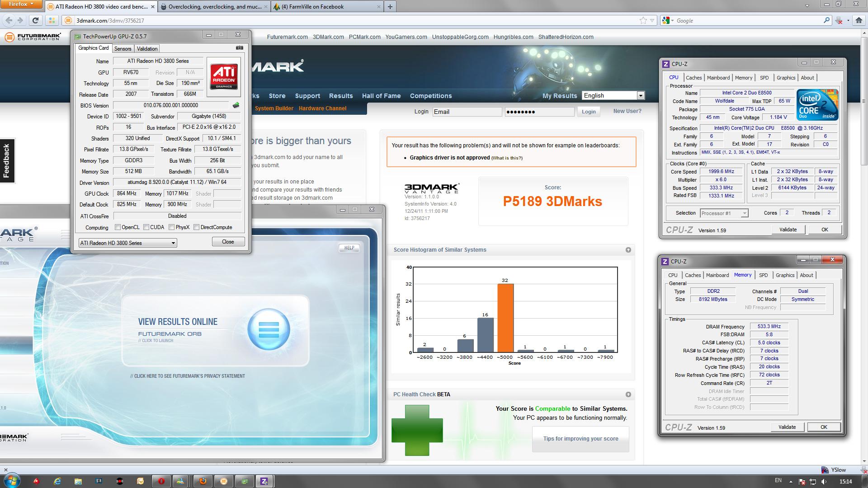Click Validate in the top CPU-Z window
Screen dimensions: 868x488
788,230
